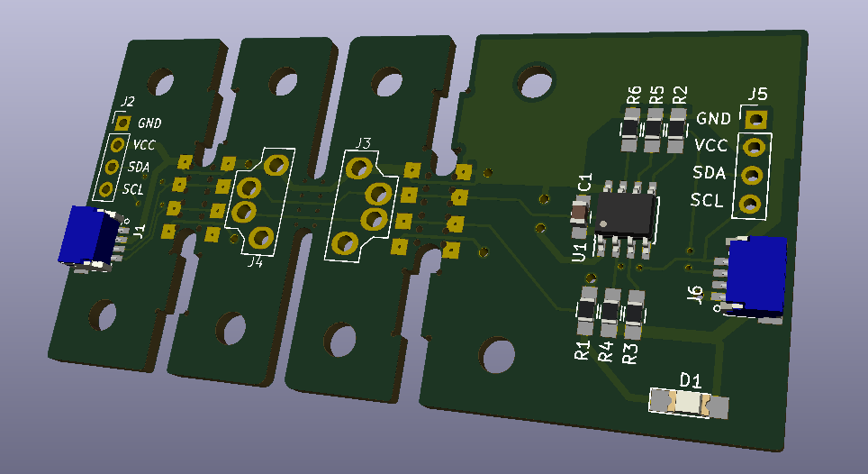Select the U1 black IC chip
The height and width of the screenshot is (474, 868).
point(626,214)
